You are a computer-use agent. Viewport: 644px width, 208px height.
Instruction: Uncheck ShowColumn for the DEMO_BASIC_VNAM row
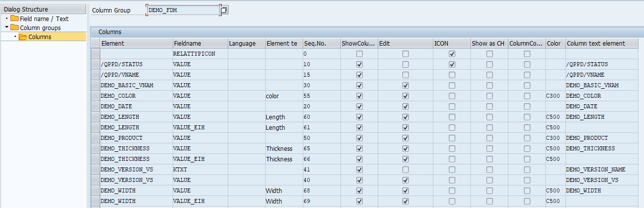point(359,85)
